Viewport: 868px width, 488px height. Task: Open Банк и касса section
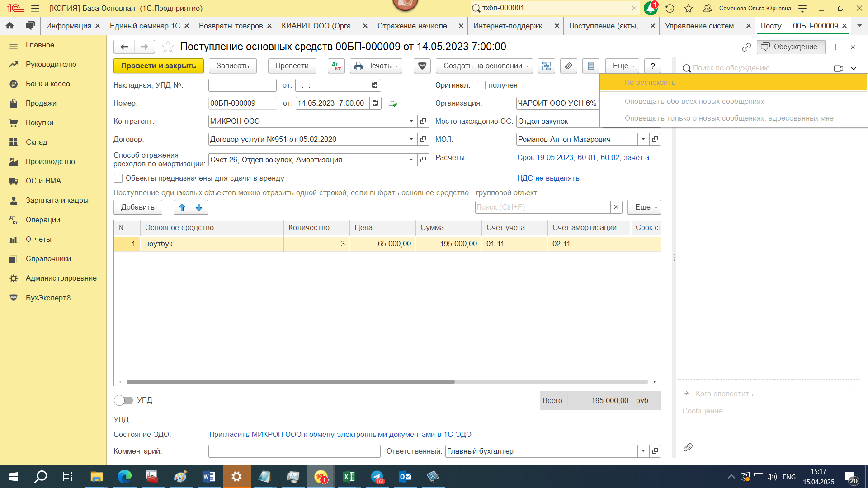pos(47,84)
